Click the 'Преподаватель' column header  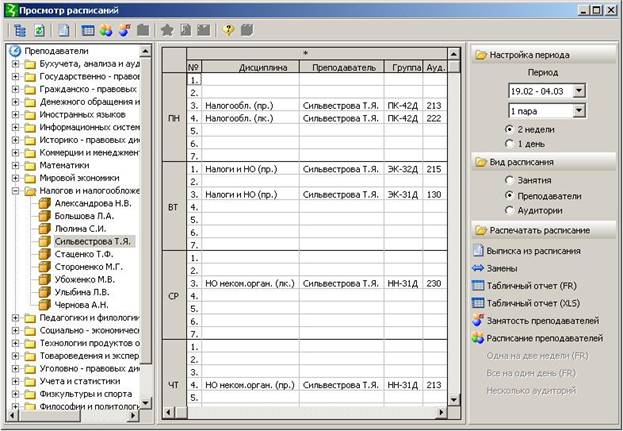click(x=340, y=67)
